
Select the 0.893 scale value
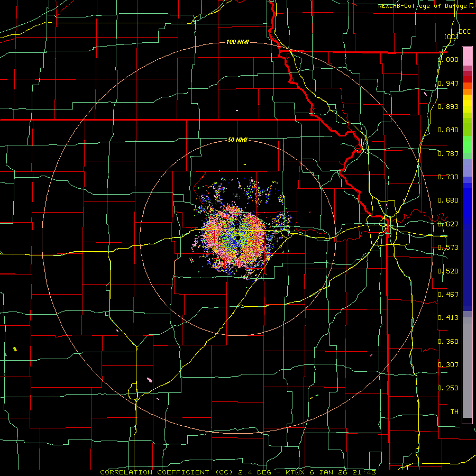[448, 106]
